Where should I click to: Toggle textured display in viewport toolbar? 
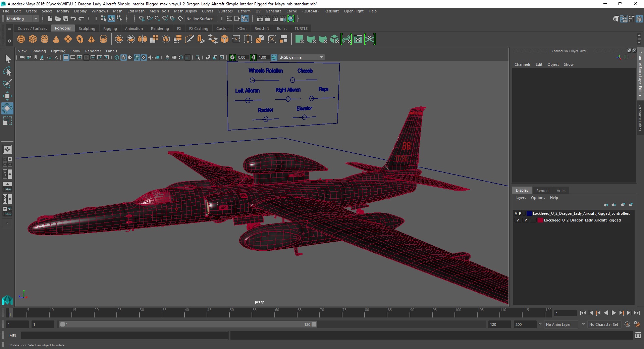pos(144,57)
